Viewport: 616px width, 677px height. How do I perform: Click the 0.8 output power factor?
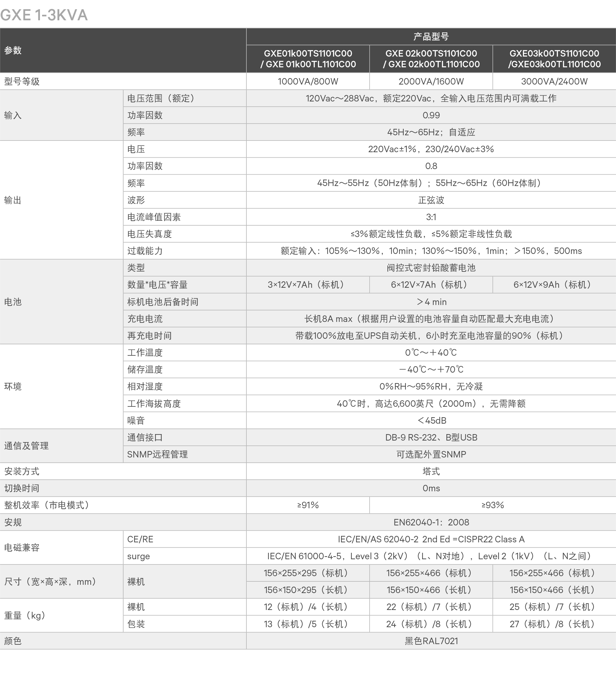pyautogui.click(x=431, y=166)
